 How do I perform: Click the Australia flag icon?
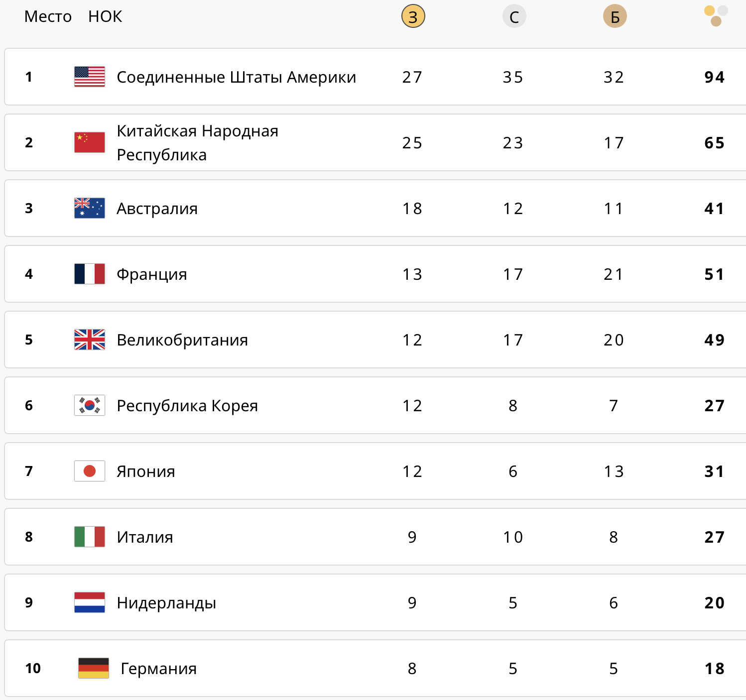pos(90,208)
